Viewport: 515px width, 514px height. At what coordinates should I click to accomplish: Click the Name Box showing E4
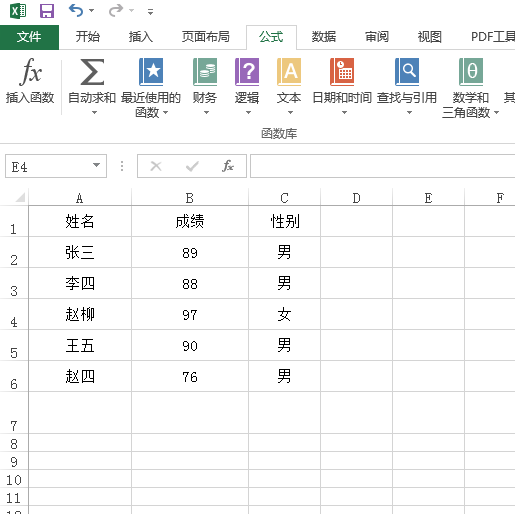[x=56, y=166]
